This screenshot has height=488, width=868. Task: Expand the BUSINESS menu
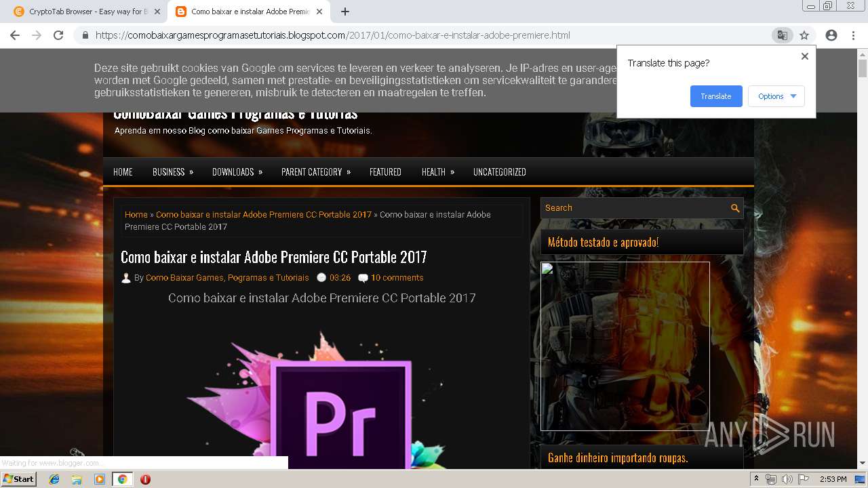(173, 171)
